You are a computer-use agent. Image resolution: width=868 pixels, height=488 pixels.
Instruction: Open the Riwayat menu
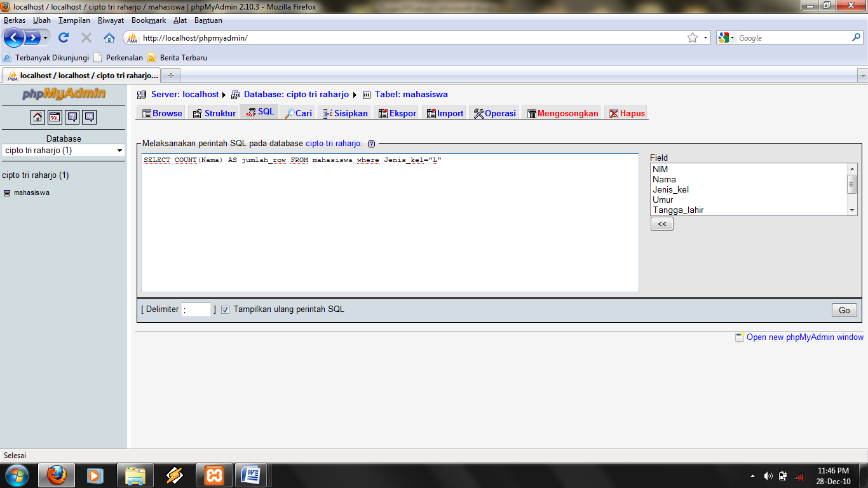tap(111, 20)
